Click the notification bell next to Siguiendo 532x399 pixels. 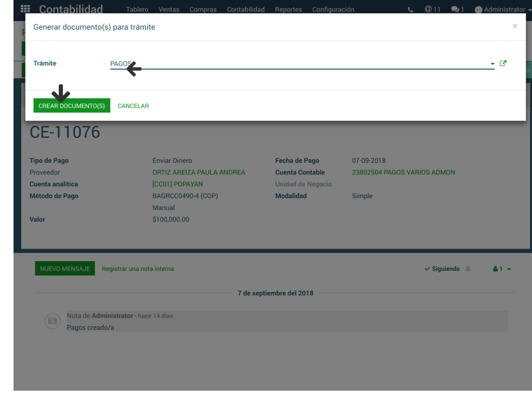468,269
